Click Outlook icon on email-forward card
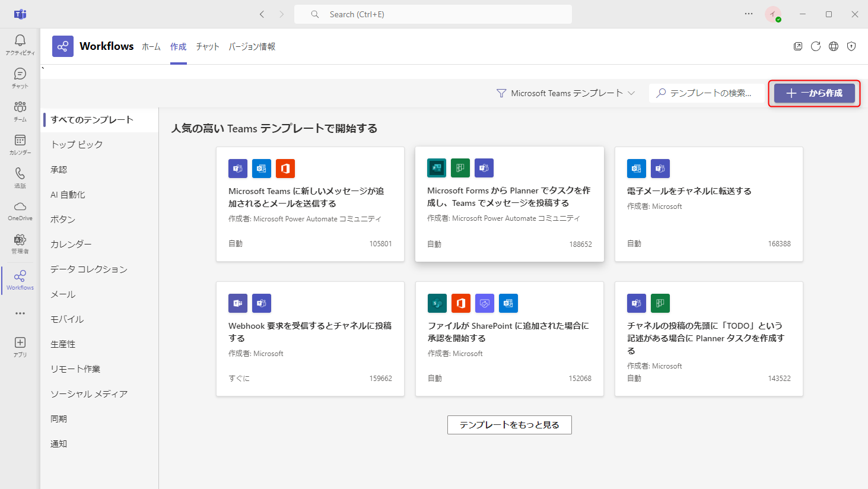The height and width of the screenshot is (489, 868). (637, 169)
